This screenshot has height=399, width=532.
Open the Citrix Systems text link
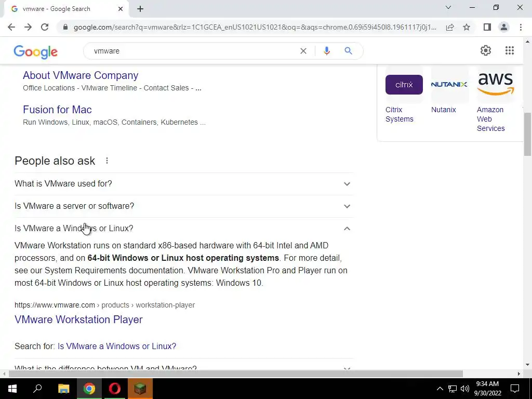click(400, 114)
